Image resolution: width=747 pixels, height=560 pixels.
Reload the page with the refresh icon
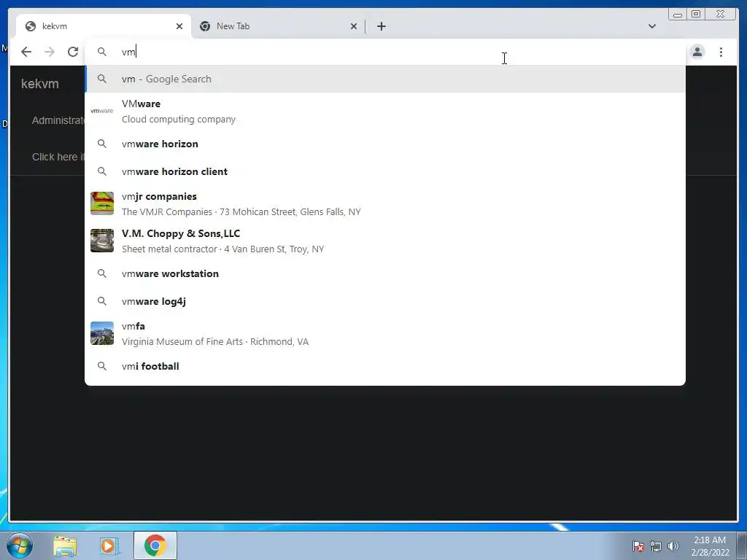coord(72,52)
